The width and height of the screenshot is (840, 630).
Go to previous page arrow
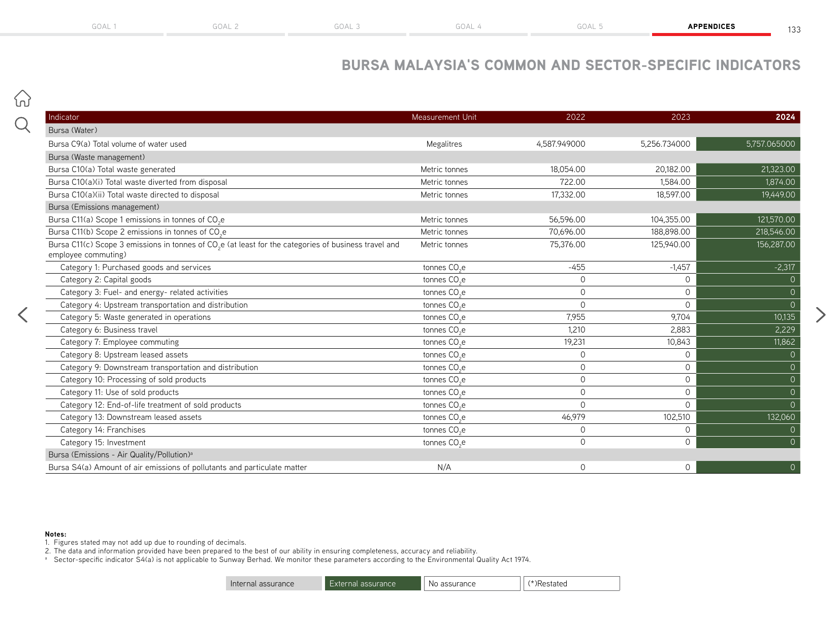coord(23,315)
